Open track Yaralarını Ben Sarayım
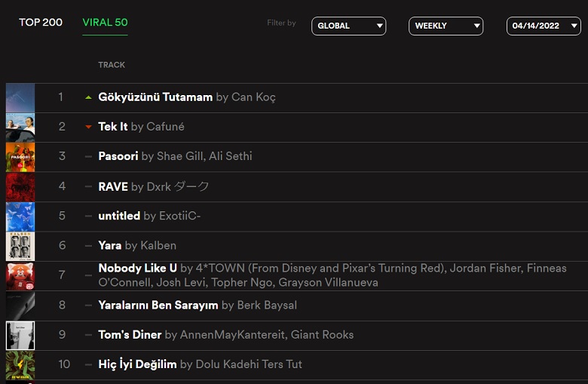Viewport: 588px width, 384px height. (x=198, y=306)
